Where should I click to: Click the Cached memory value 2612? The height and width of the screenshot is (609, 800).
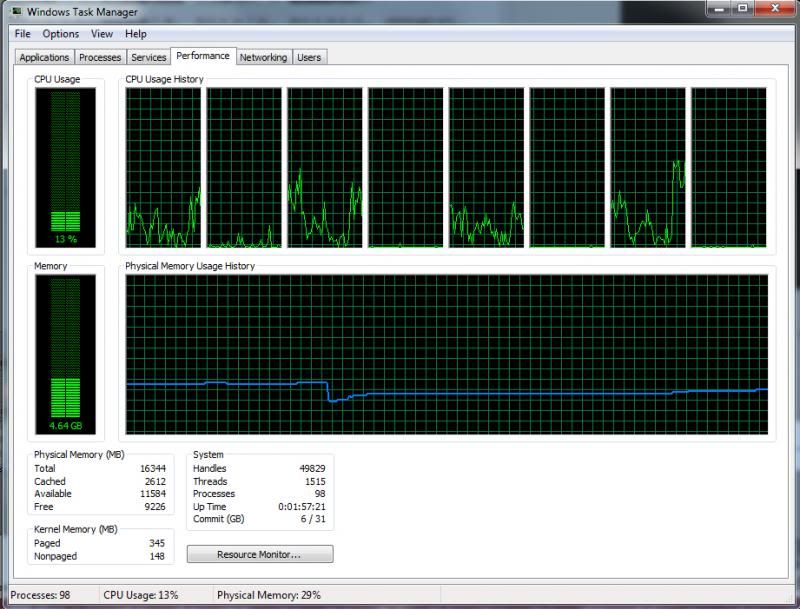(155, 481)
